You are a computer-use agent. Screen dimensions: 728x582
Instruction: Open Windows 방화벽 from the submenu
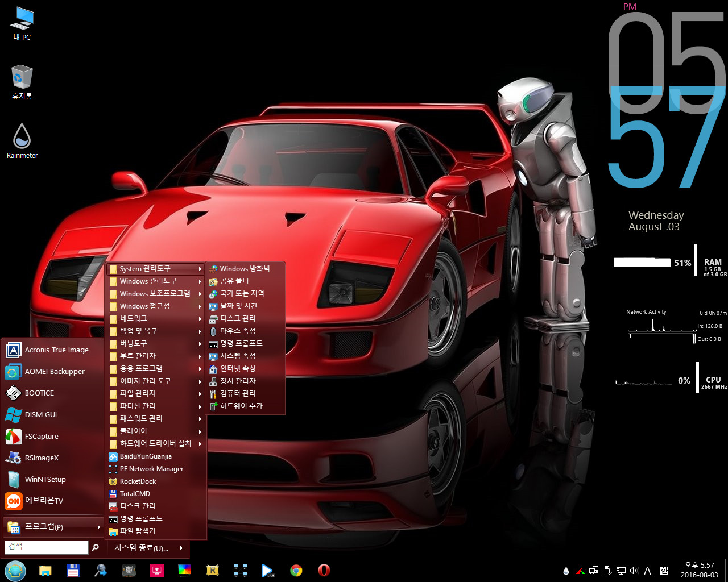245,269
